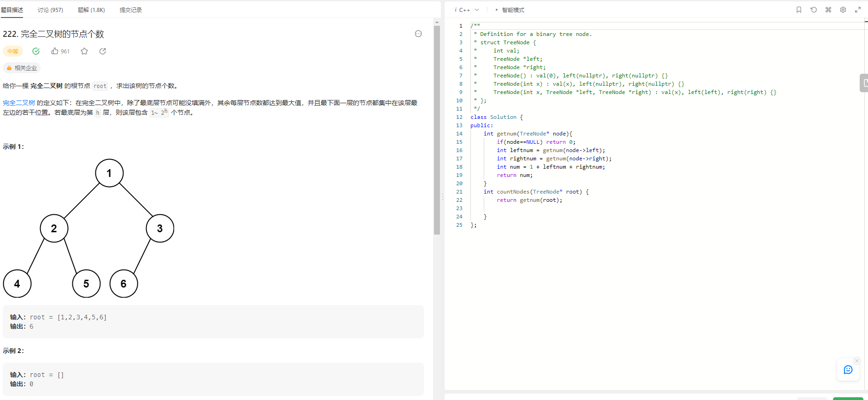Click tree node 6 in the diagram

pyautogui.click(x=123, y=284)
